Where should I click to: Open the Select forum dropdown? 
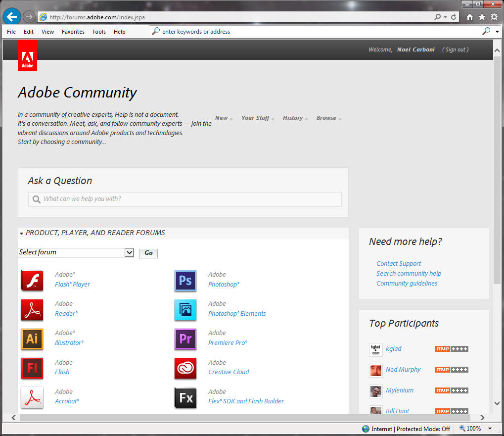(76, 252)
